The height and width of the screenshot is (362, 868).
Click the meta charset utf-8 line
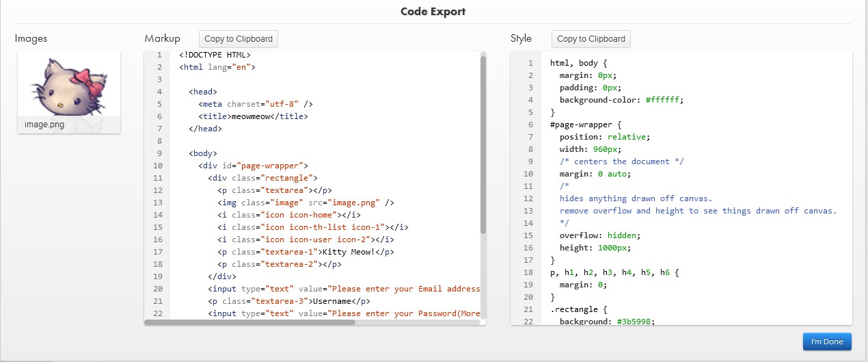pyautogui.click(x=256, y=104)
